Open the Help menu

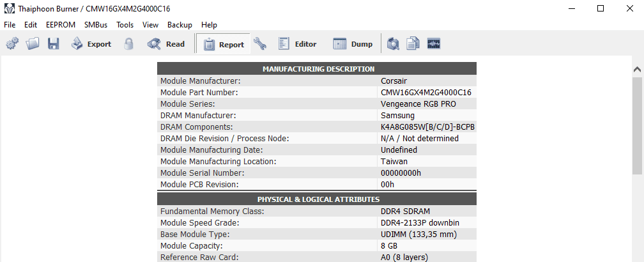click(x=209, y=25)
